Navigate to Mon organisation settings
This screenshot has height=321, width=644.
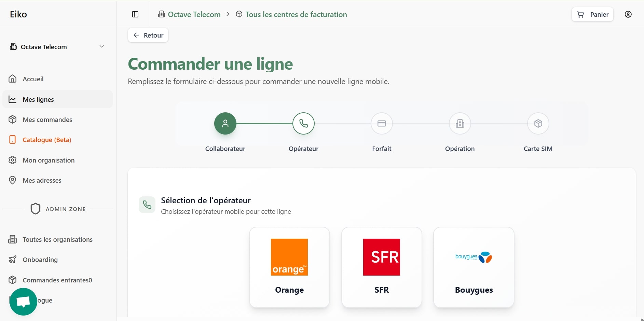[x=49, y=160]
